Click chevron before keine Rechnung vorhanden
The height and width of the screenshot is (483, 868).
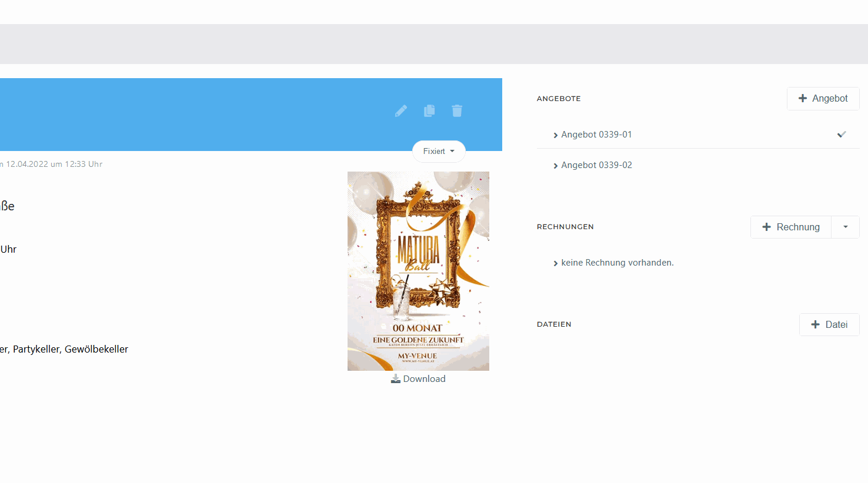coord(555,263)
